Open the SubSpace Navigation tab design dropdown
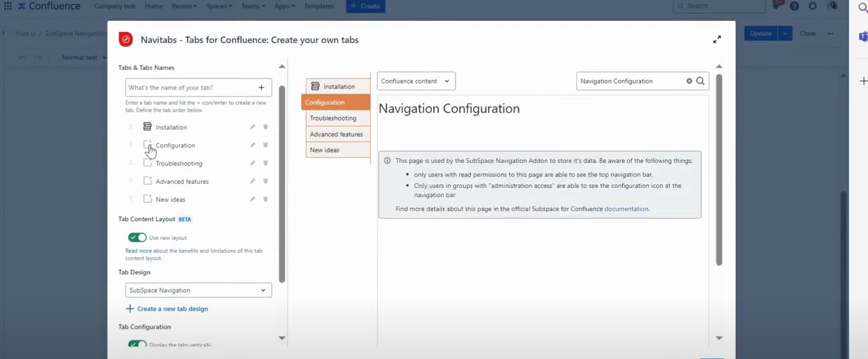Viewport: 868px width, 359px height. (198, 291)
